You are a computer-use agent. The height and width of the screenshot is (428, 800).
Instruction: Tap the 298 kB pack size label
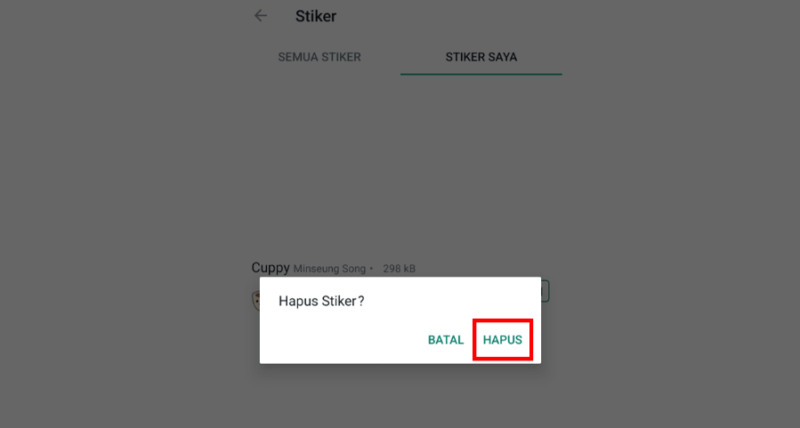pos(399,268)
